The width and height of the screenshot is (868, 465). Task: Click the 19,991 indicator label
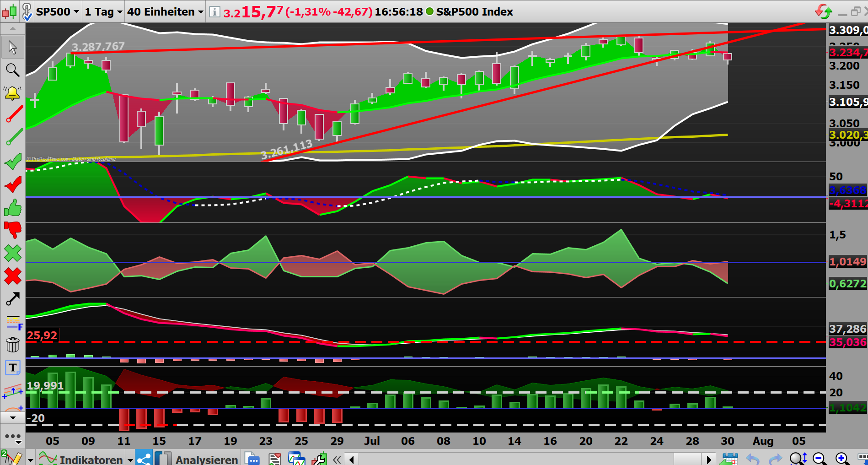(x=45, y=386)
